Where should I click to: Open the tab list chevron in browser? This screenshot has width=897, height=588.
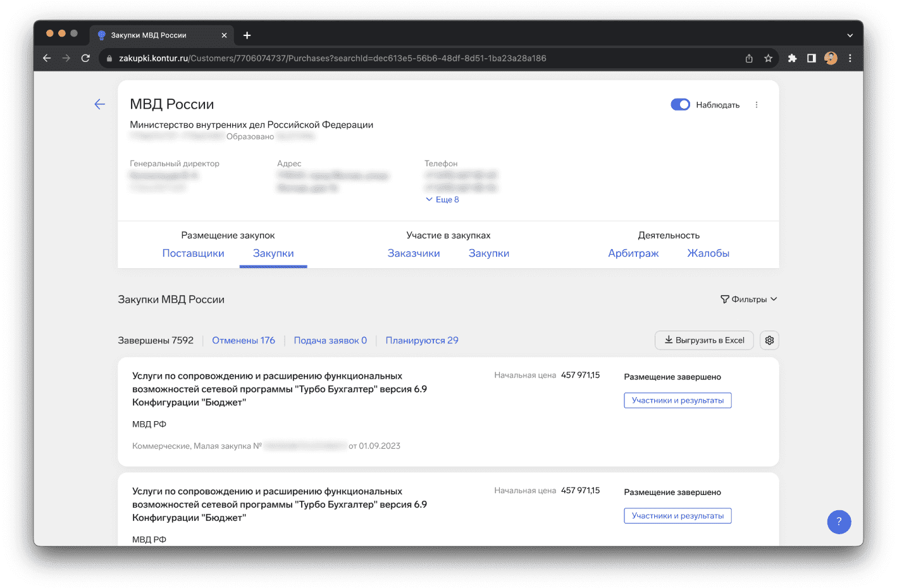(850, 35)
